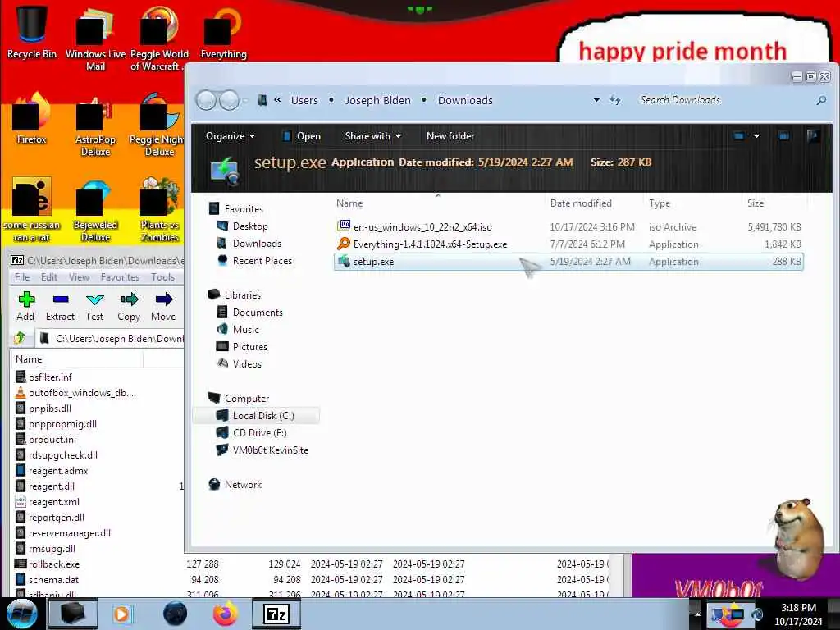Image resolution: width=840 pixels, height=630 pixels.
Task: Click the Move button in 7-Zip
Action: click(x=163, y=307)
